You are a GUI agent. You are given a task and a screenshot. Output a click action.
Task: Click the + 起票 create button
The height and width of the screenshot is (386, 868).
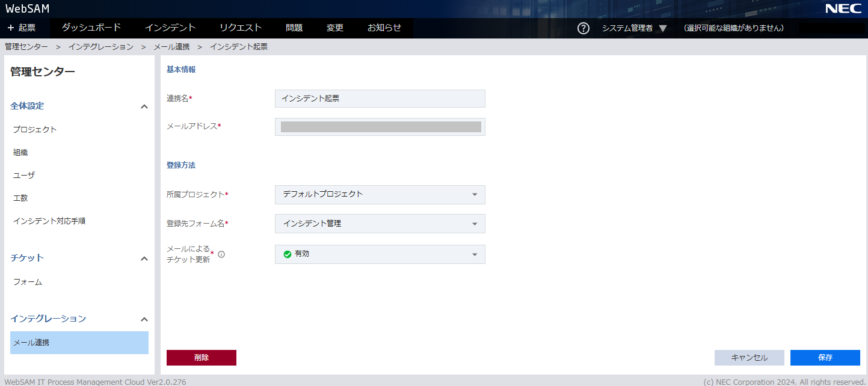click(x=22, y=28)
